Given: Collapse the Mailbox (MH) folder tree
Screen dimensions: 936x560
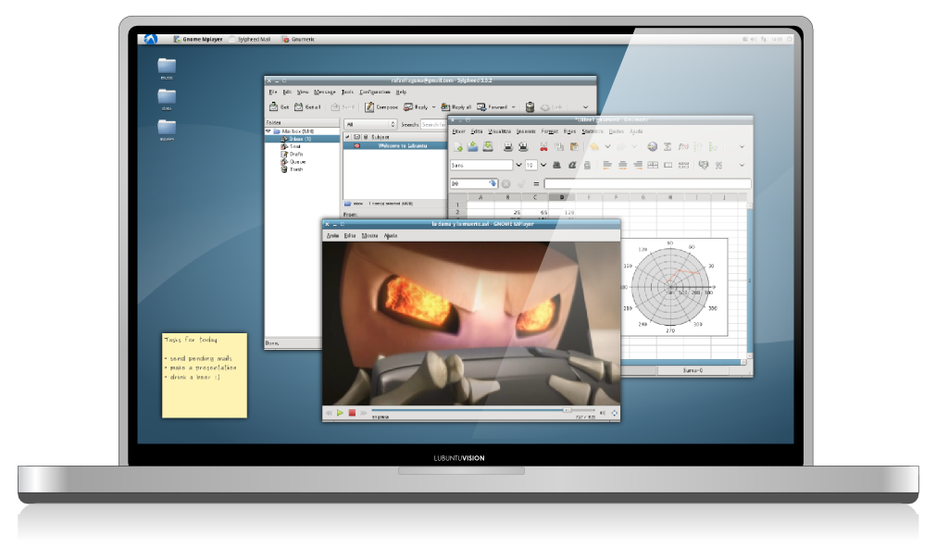Looking at the screenshot, I should click(268, 131).
